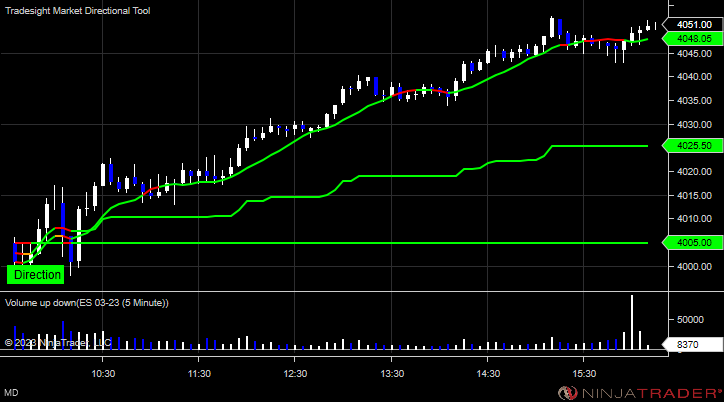Select the green 4048.05 price marker
Image resolution: width=724 pixels, height=402 pixels.
pos(693,39)
